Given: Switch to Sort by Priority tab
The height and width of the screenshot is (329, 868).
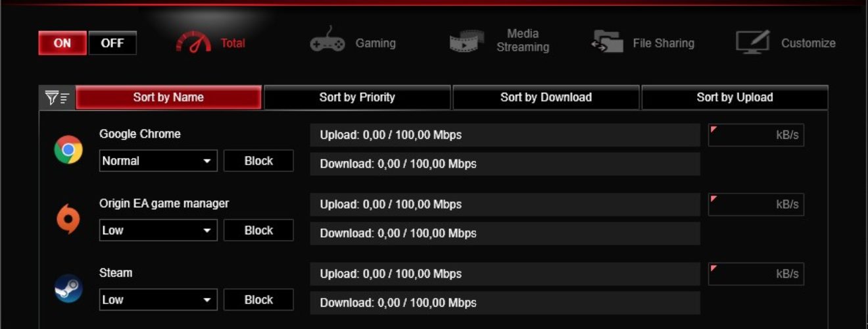Looking at the screenshot, I should tap(357, 97).
